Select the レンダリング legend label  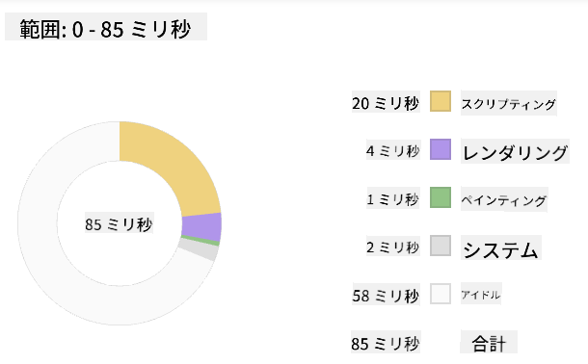point(515,151)
